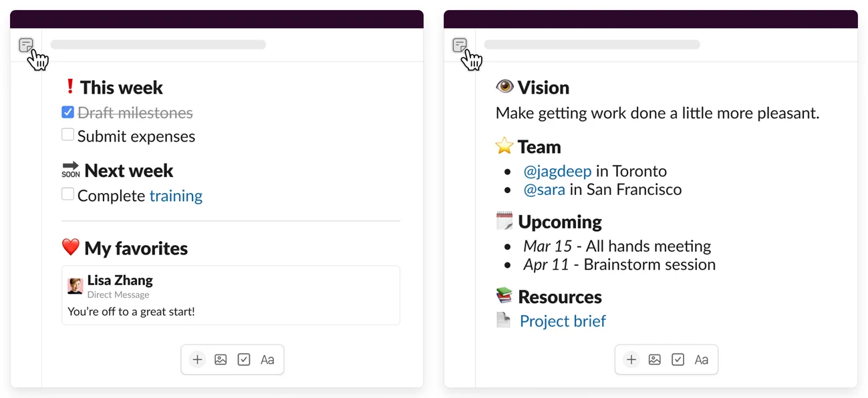Click the @jagdeep mention
Image resolution: width=868 pixels, height=398 pixels.
557,171
